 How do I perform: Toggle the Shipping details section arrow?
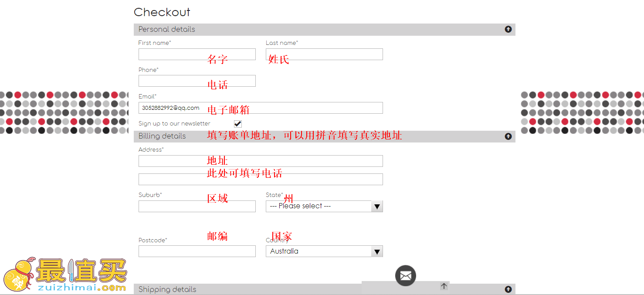(x=508, y=289)
